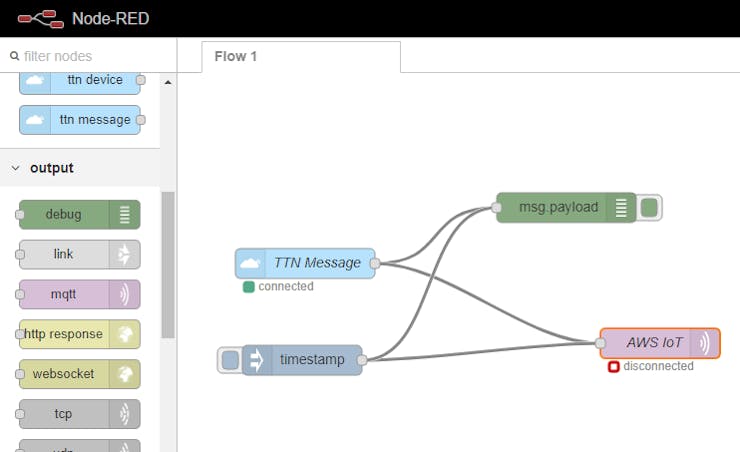The height and width of the screenshot is (452, 740).
Task: Click the palette scrollbar thumb
Action: pyautogui.click(x=168, y=265)
